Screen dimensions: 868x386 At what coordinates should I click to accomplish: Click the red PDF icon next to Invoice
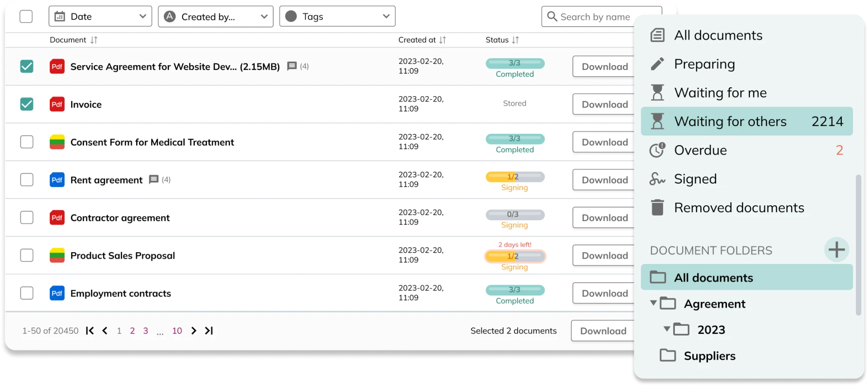57,104
